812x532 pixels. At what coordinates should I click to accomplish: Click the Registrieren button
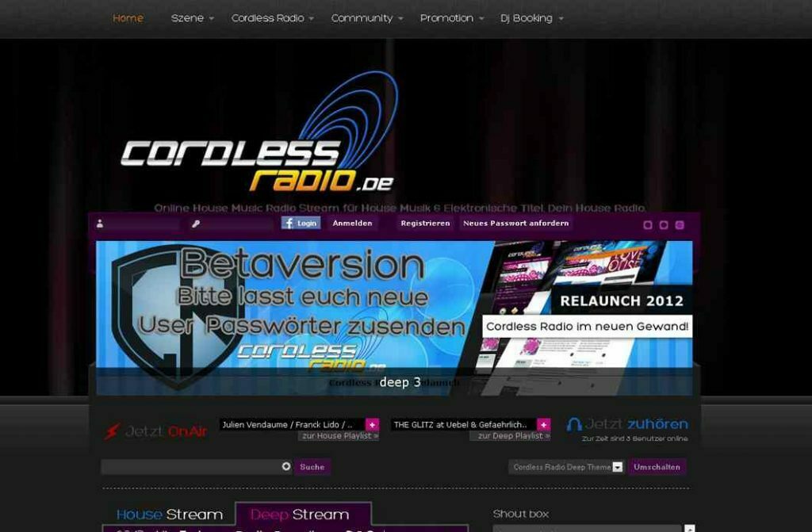[425, 224]
